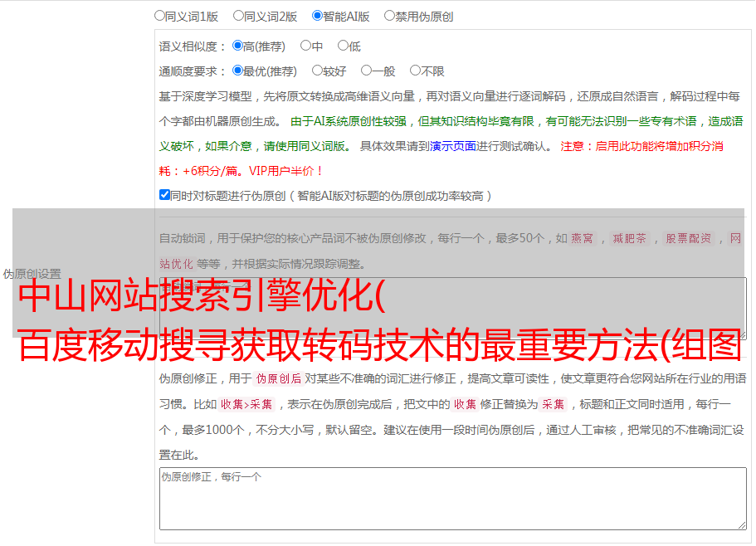Set 语义相似度 to 高(推荐)
This screenshot has height=546, width=756.
click(237, 46)
